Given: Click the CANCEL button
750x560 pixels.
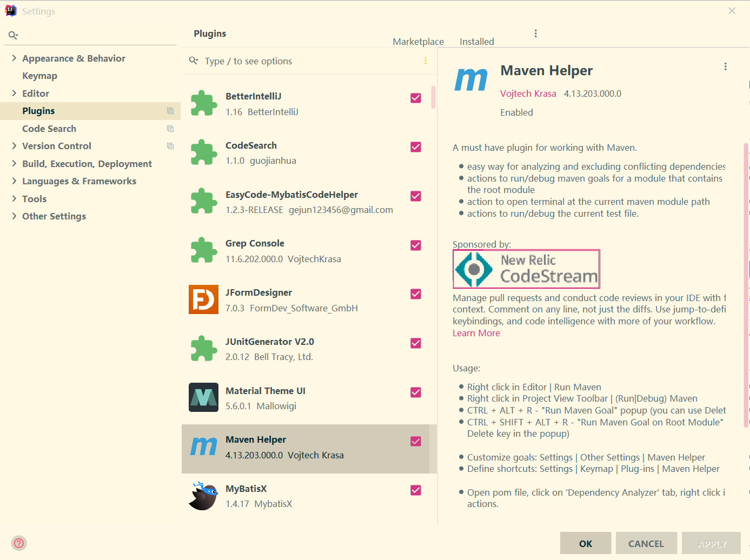Looking at the screenshot, I should [x=646, y=543].
